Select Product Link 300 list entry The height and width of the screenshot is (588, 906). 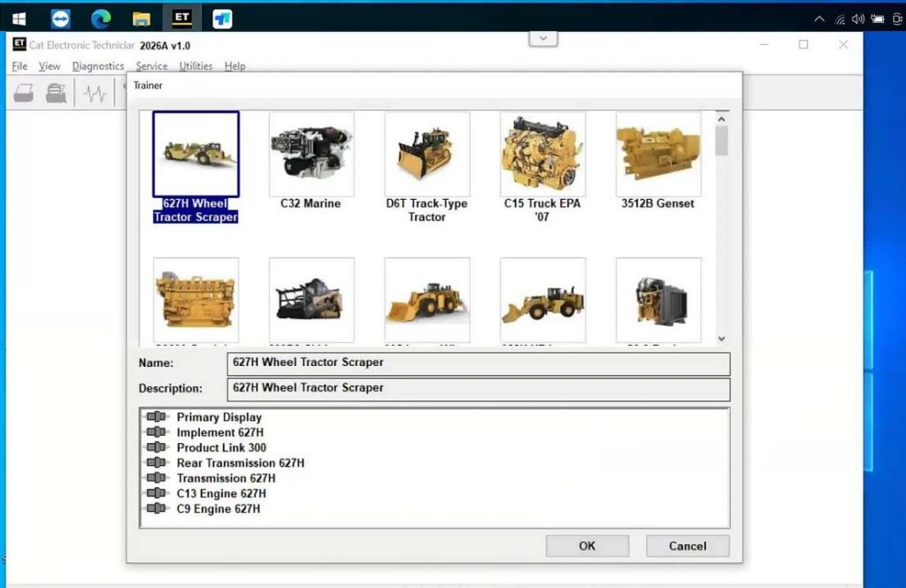tap(221, 447)
